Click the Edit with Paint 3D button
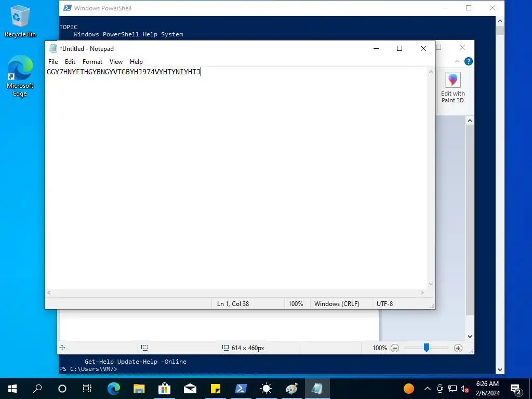The height and width of the screenshot is (399, 532). coord(453,87)
